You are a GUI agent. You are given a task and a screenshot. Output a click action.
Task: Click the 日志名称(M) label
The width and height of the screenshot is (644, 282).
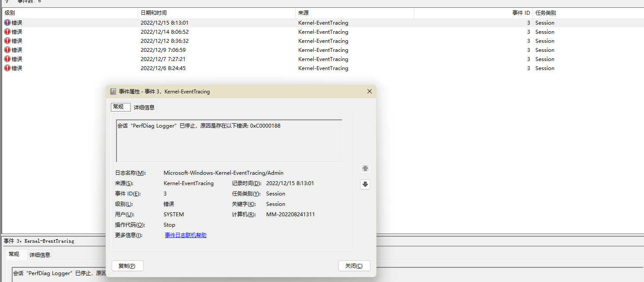tap(131, 173)
